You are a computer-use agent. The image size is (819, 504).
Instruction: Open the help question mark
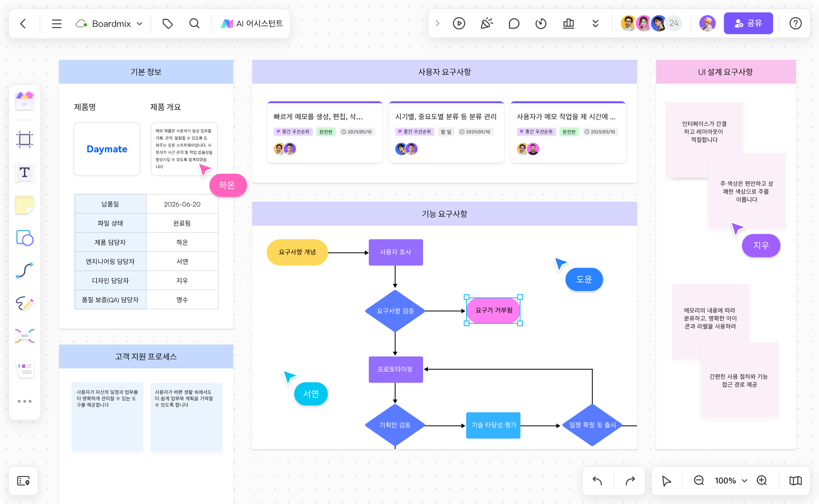(x=795, y=24)
